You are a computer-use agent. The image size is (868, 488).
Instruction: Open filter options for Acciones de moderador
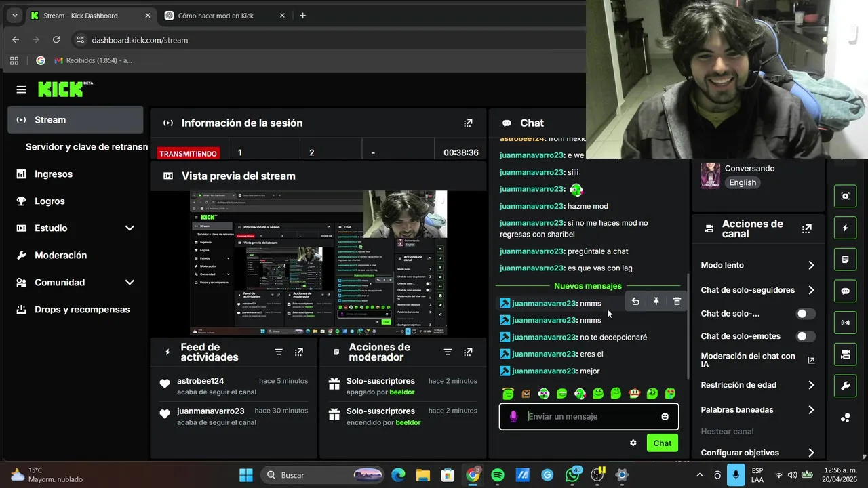[448, 352]
